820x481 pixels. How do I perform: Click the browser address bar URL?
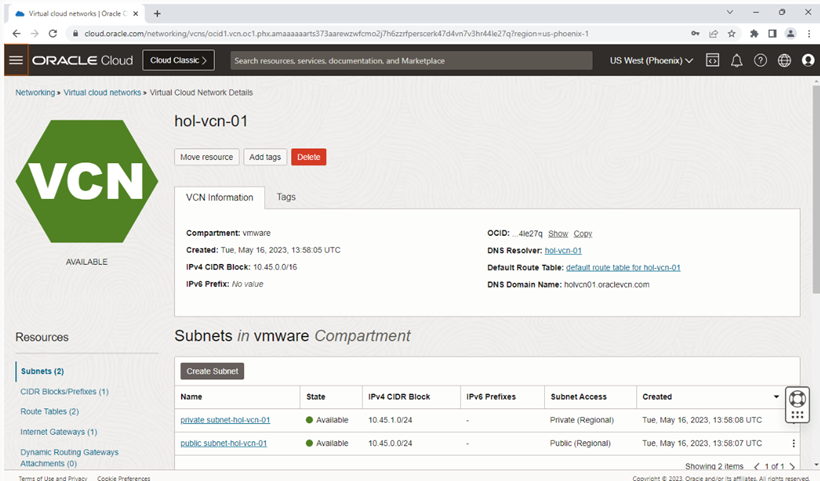pyautogui.click(x=336, y=33)
